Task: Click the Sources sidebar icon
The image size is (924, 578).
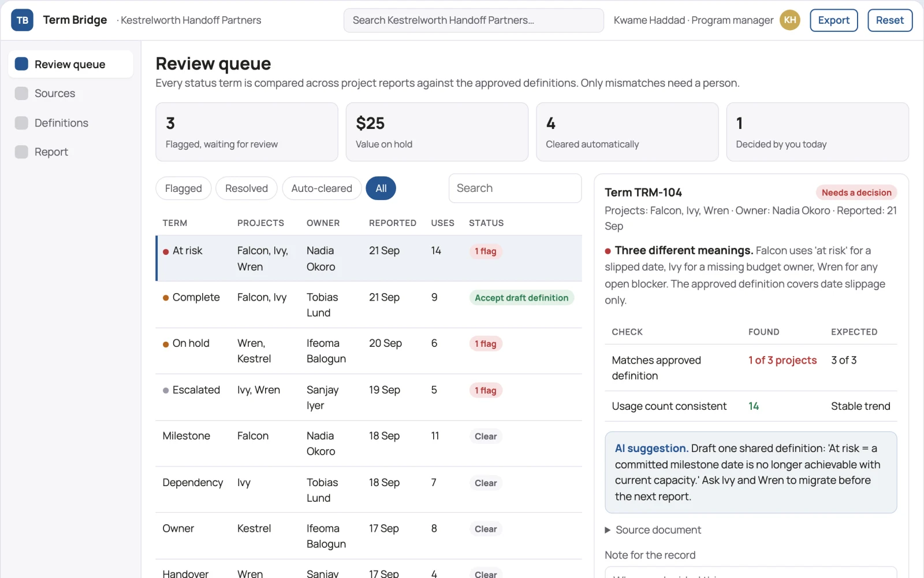Action: pyautogui.click(x=21, y=93)
